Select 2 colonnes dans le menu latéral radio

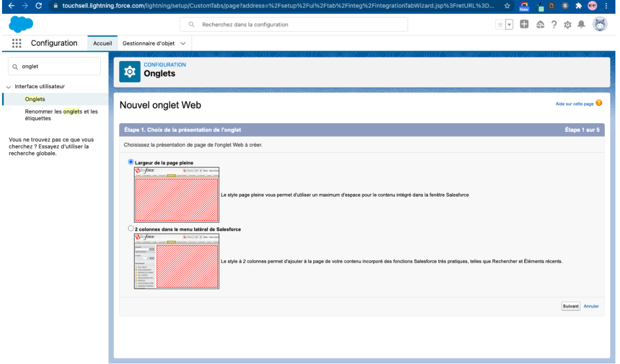coord(131,229)
